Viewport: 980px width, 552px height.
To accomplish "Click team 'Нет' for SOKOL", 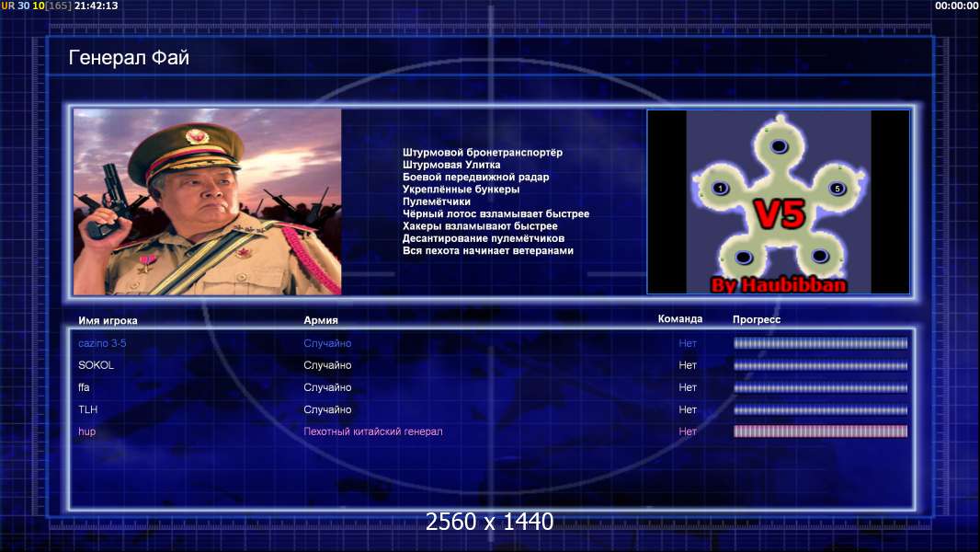I will (x=688, y=365).
